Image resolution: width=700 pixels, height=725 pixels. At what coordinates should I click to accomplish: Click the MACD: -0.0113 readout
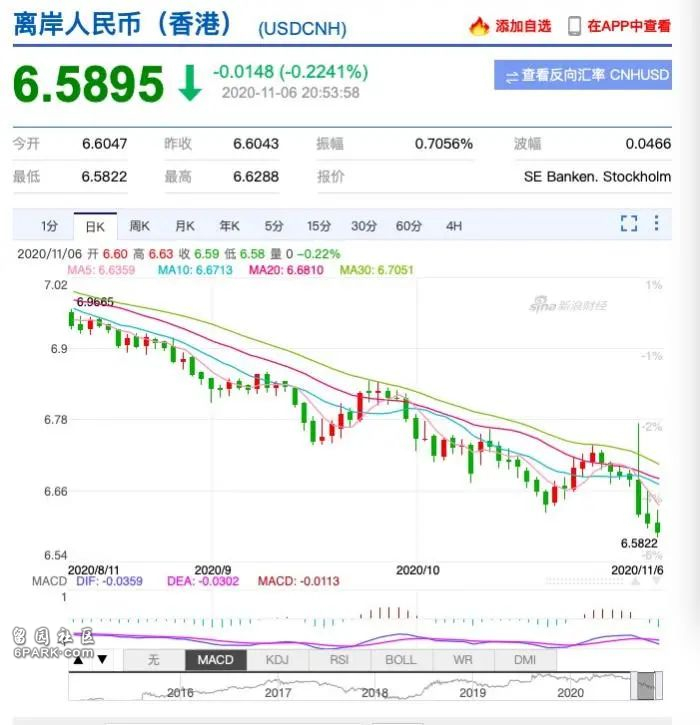pos(299,581)
